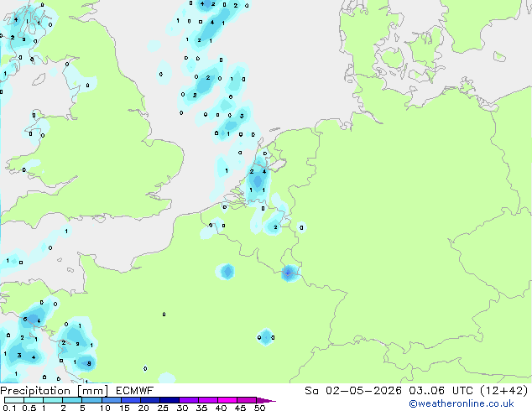Click the legend value 35

(201, 408)
